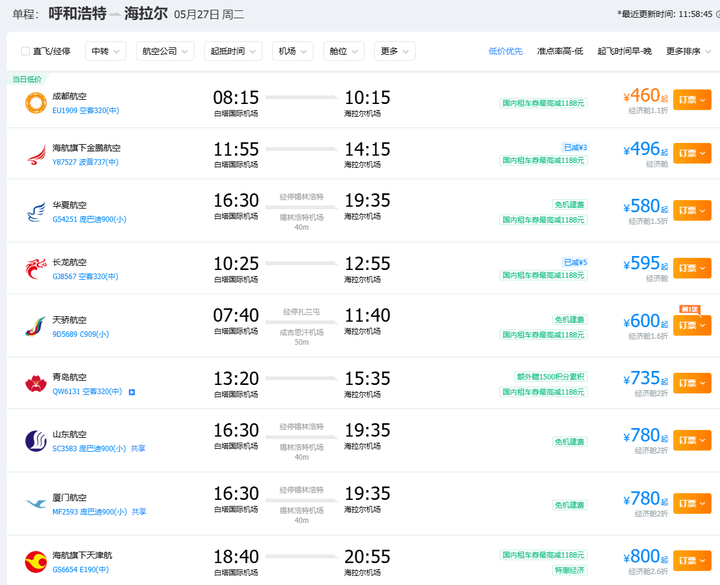Tick the 直飞/经停 checkbox
The height and width of the screenshot is (585, 720).
(26, 51)
